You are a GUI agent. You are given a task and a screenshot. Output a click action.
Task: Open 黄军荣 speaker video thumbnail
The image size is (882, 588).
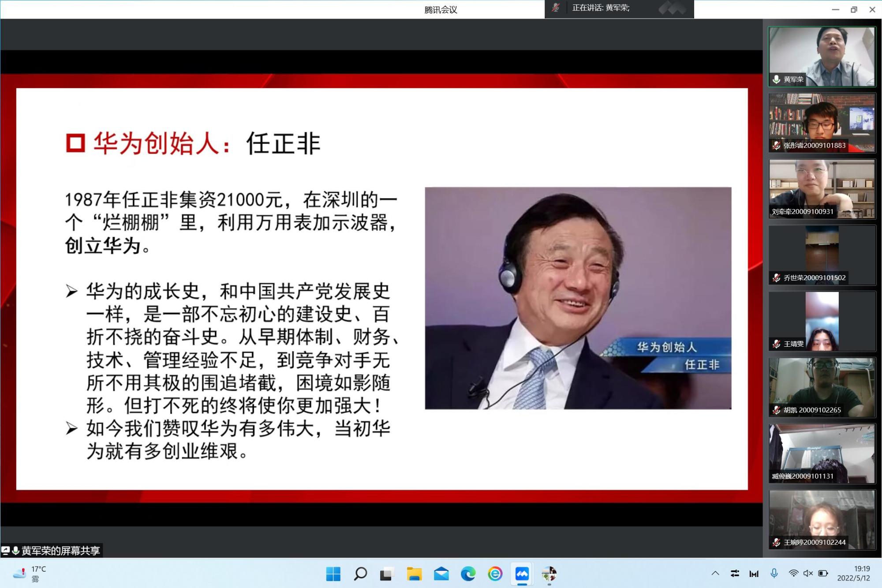pos(822,56)
